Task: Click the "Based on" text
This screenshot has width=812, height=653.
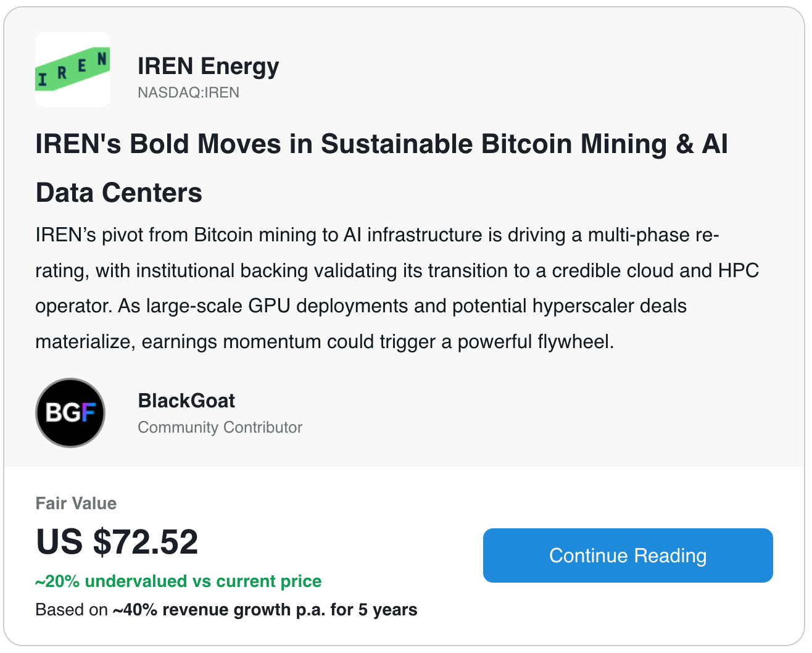Action: pyautogui.click(x=72, y=610)
